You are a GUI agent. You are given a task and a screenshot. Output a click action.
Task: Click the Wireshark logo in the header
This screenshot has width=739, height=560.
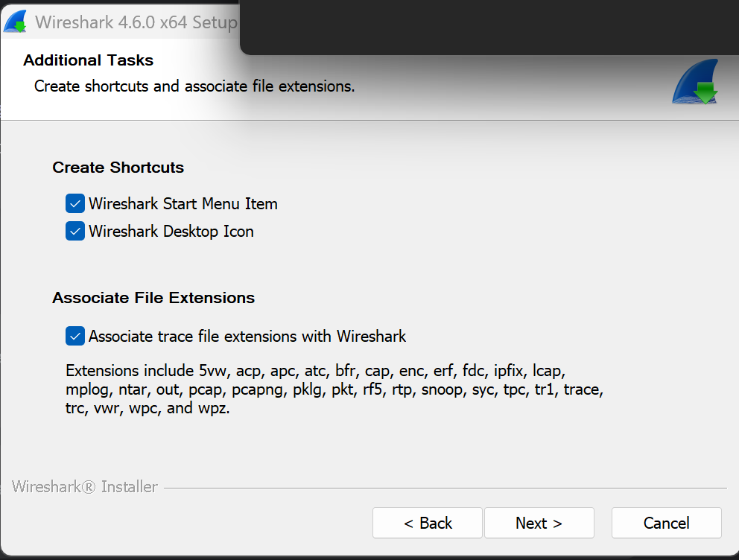click(694, 82)
